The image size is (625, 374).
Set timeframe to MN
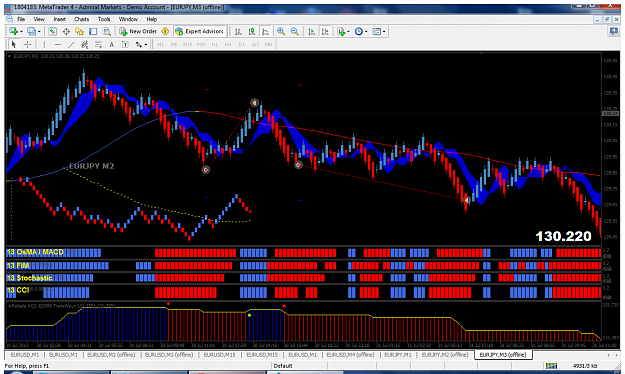269,44
